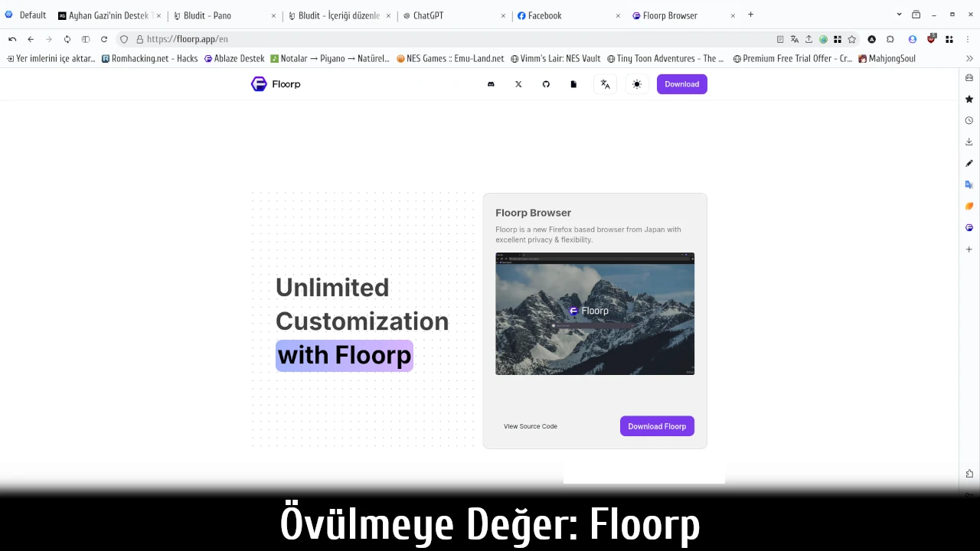Open the history clock panel in sidebar
This screenshot has height=551, width=980.
click(969, 120)
